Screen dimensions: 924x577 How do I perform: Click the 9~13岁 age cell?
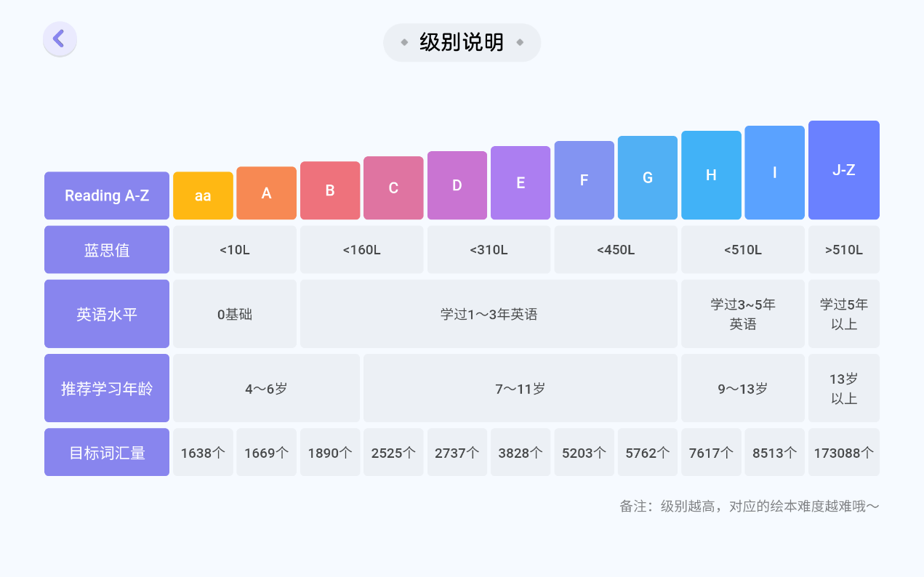click(743, 388)
